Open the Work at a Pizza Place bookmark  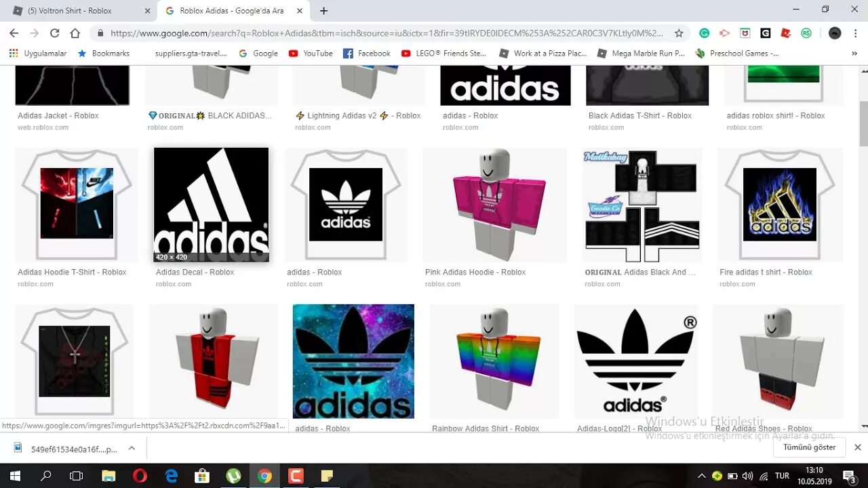pos(542,53)
